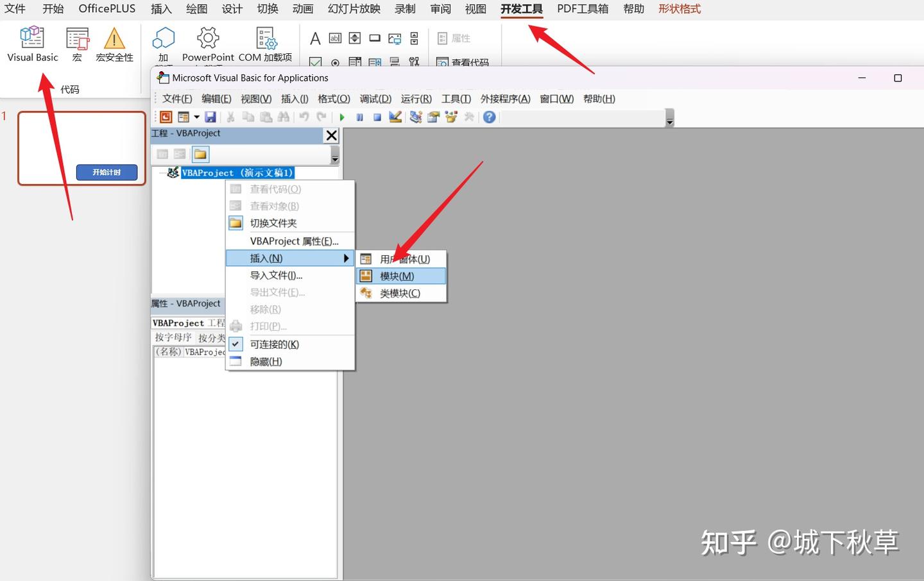Choose 切换文件夹 in context menu
This screenshot has height=581, width=924.
[x=290, y=223]
